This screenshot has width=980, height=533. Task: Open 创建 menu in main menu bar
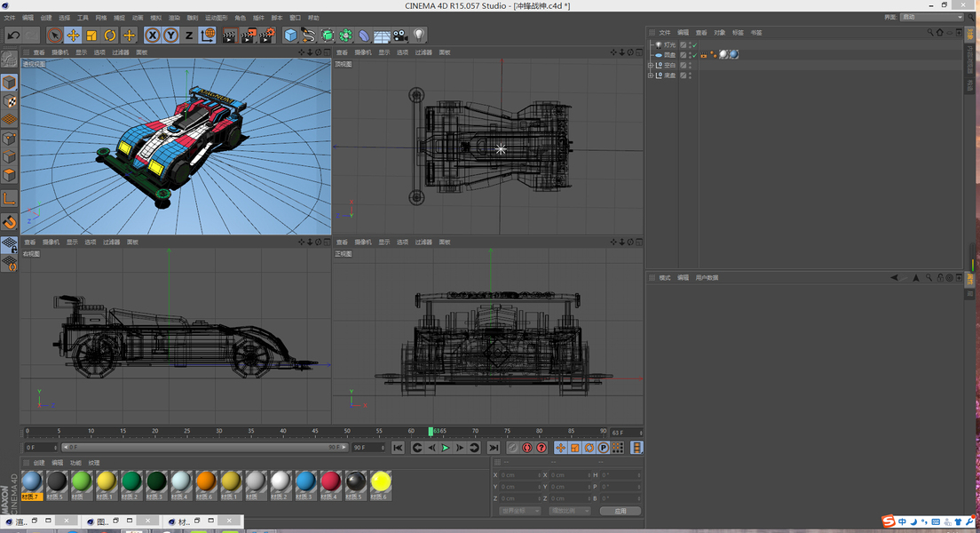click(46, 18)
